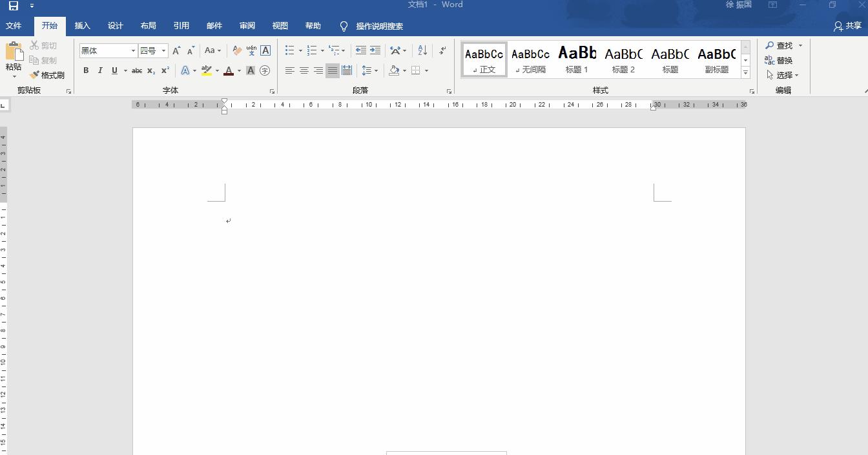Click the Paste (粘贴) clipboard icon
The image size is (868, 455).
[14, 53]
